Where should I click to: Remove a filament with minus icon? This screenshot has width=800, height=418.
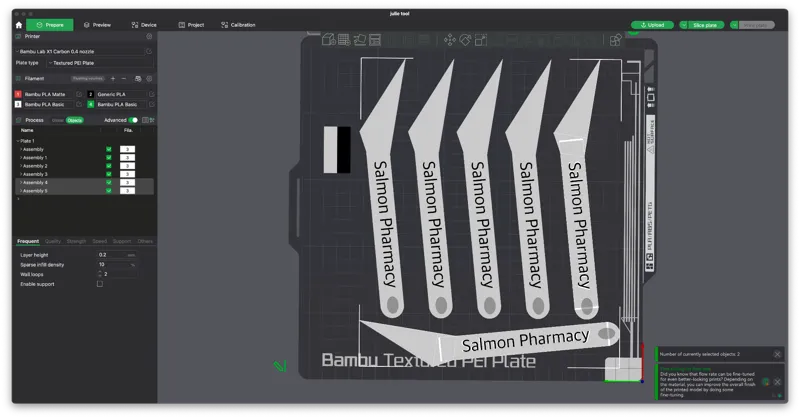[x=123, y=79]
